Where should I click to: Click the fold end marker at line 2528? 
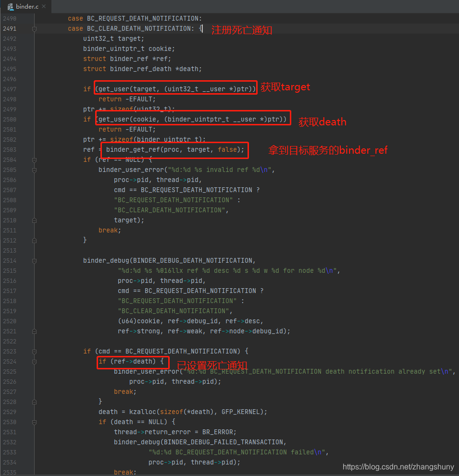34,402
